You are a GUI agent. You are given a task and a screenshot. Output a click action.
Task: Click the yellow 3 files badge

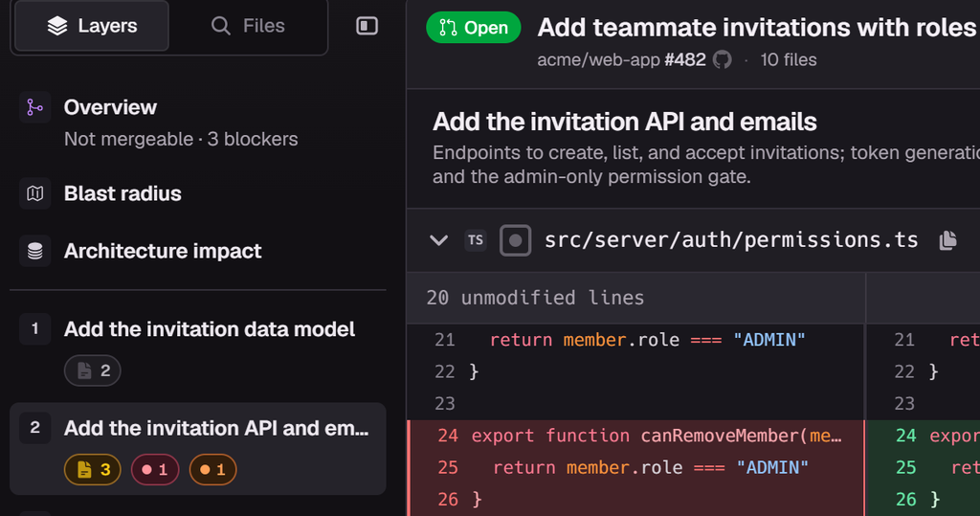click(x=93, y=470)
